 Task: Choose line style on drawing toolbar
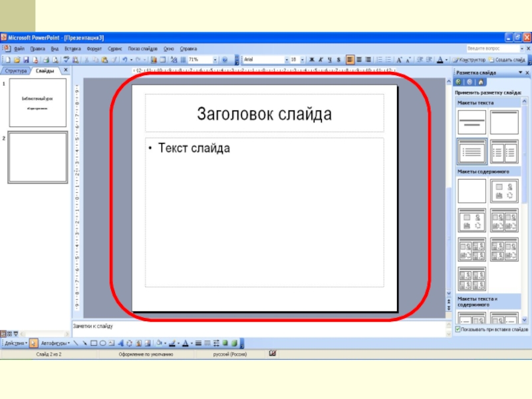(x=198, y=343)
